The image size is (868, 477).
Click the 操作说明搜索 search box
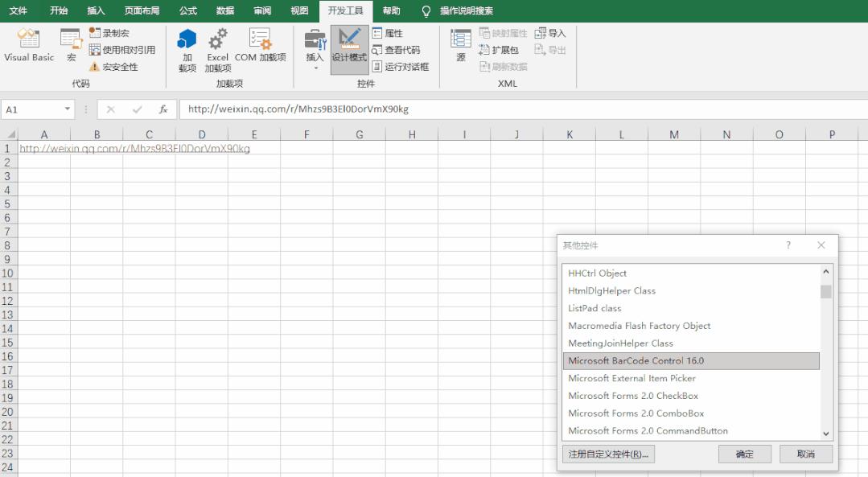(466, 10)
